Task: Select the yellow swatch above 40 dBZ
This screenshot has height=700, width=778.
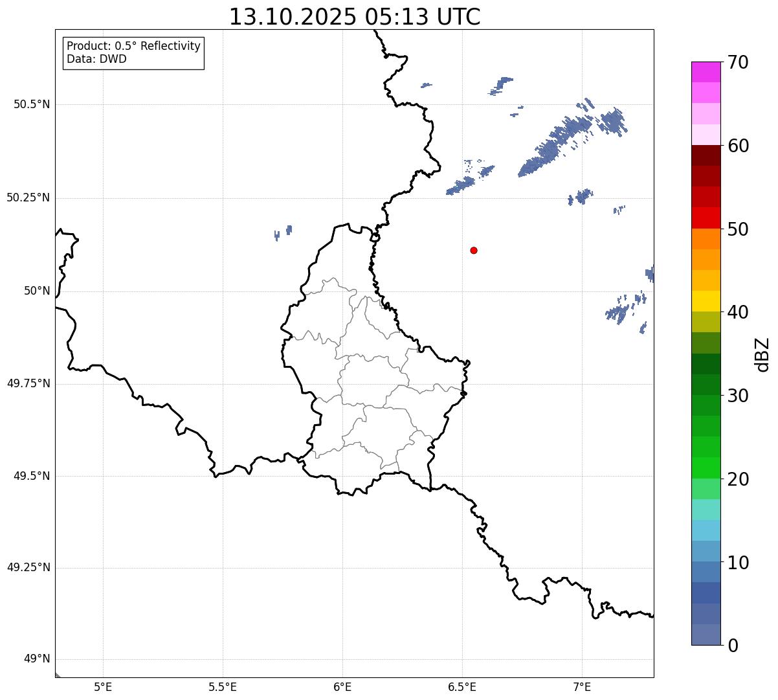Action: pos(706,301)
